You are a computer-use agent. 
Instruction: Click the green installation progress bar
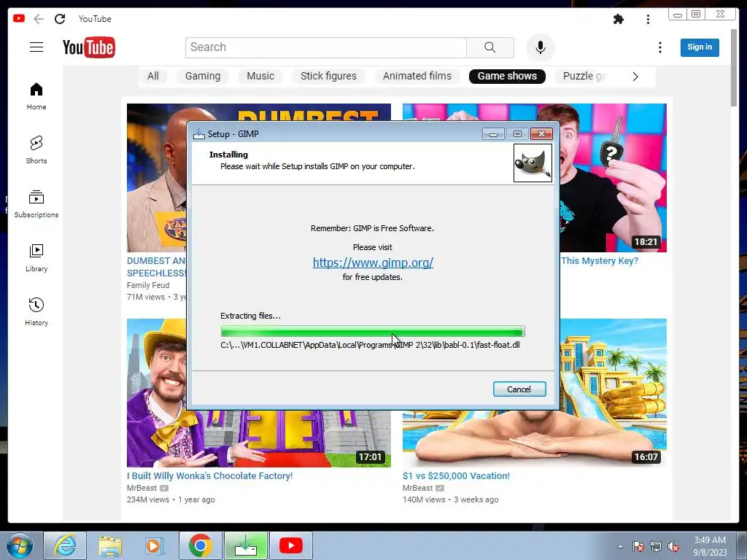coord(373,331)
